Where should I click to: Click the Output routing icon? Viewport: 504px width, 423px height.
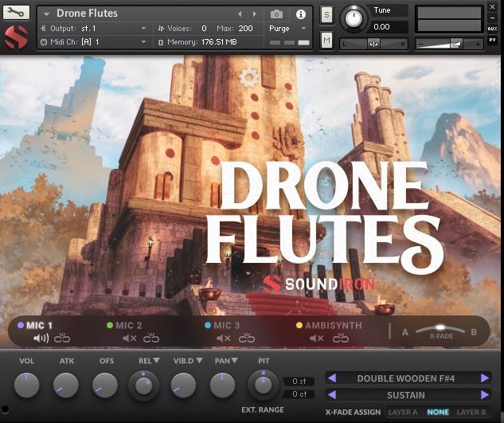coord(43,29)
